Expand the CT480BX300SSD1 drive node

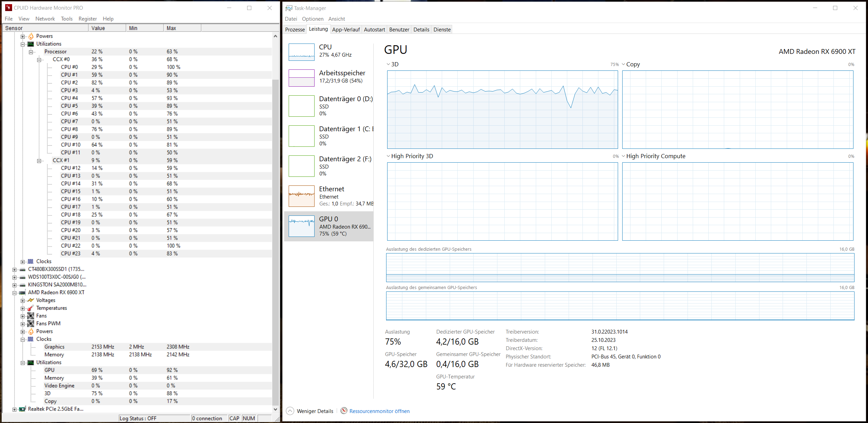tap(14, 270)
